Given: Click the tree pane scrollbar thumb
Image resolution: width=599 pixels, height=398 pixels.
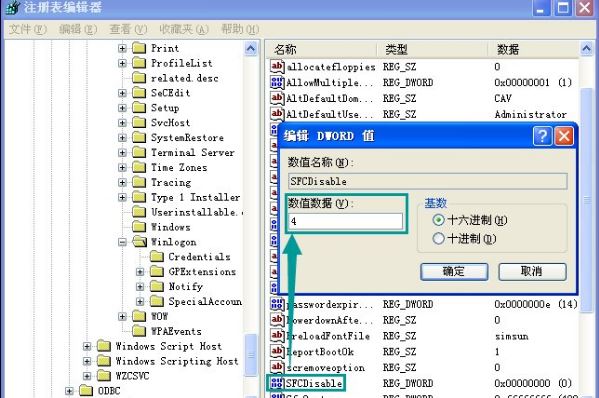Looking at the screenshot, I should pyautogui.click(x=251, y=355).
